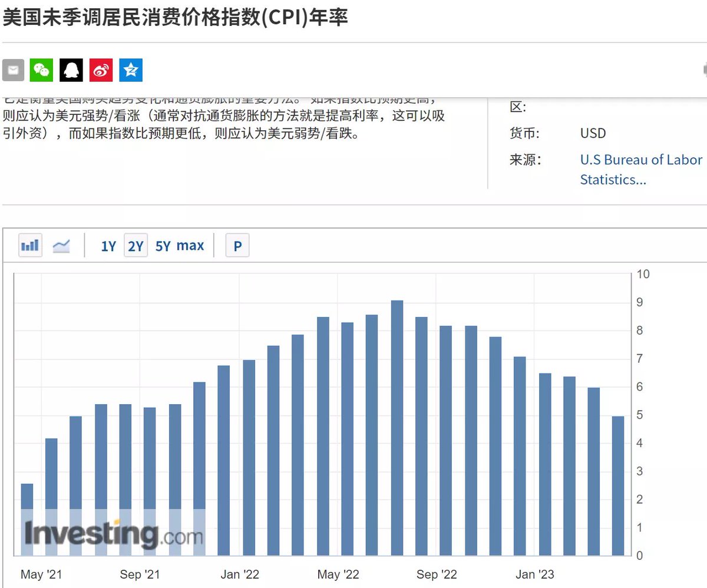This screenshot has width=707, height=588.
Task: Click the first bar for May '21
Action: click(27, 520)
